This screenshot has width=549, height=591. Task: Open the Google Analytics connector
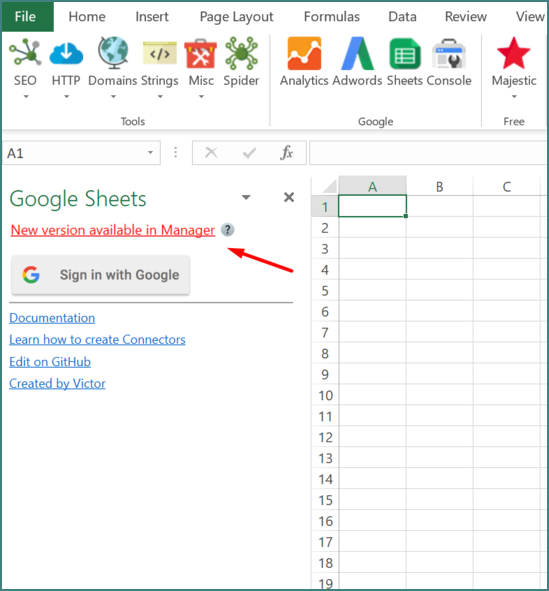point(304,53)
